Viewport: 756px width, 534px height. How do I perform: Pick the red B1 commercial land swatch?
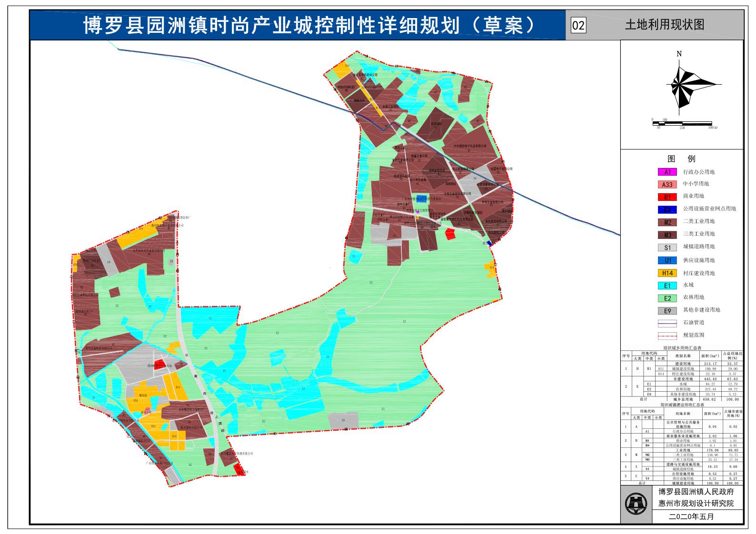tap(667, 197)
